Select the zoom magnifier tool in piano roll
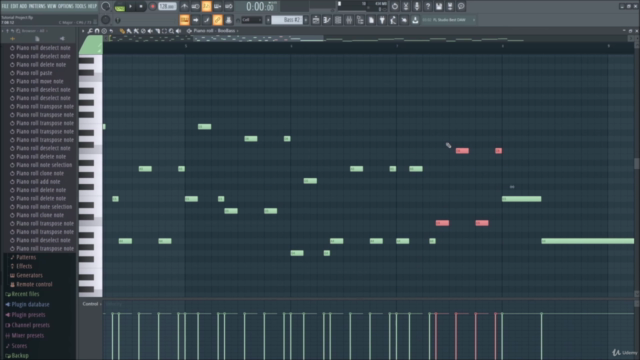The width and height of the screenshot is (640, 360). coord(171,31)
